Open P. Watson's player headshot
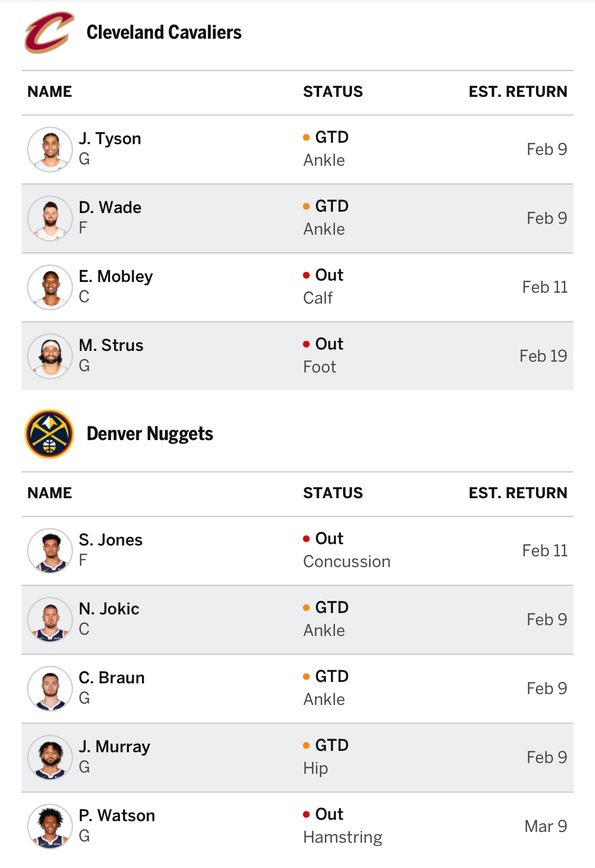Viewport: 595px width, 868px height. click(50, 827)
